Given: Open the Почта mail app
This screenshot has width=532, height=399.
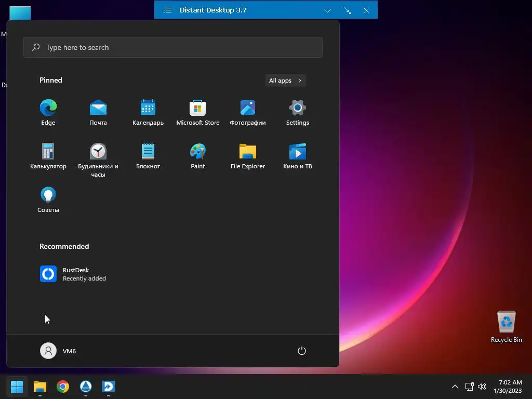Looking at the screenshot, I should [x=98, y=113].
